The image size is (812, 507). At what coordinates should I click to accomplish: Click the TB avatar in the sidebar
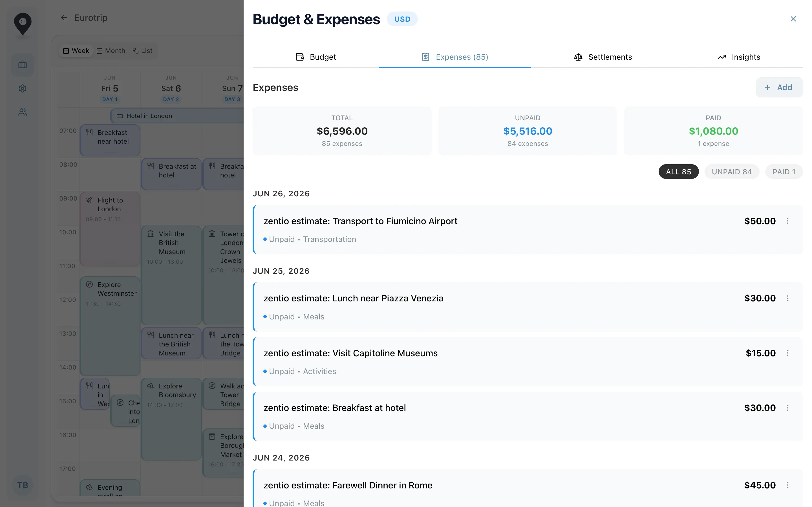(23, 485)
